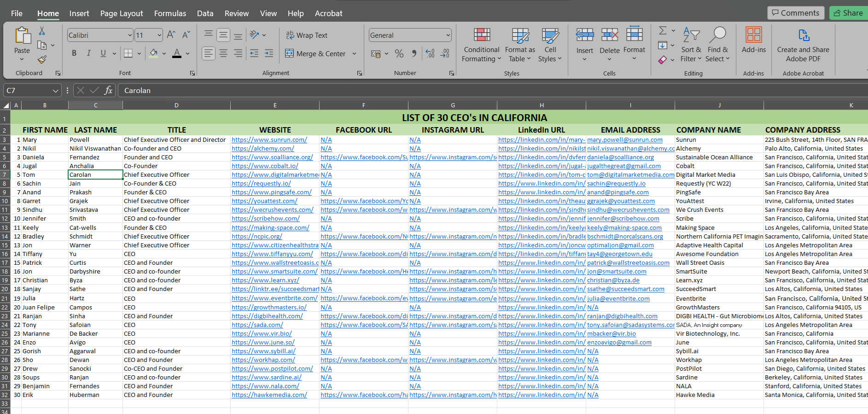Open mary.powell@sunrun.com email link

(x=624, y=140)
